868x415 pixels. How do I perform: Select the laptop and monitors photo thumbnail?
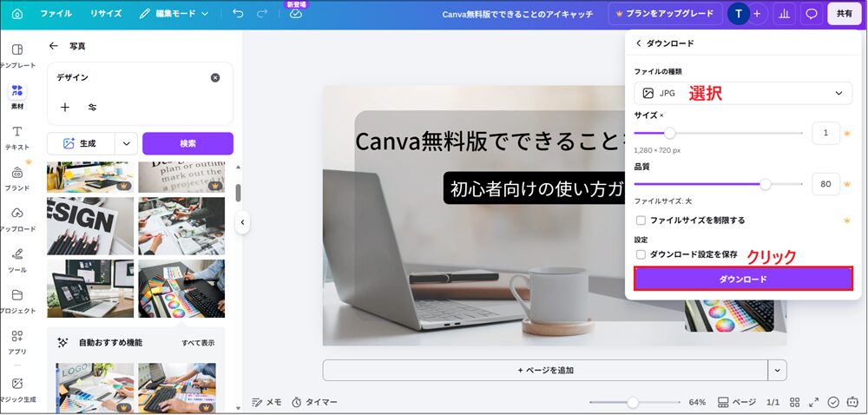coord(90,288)
